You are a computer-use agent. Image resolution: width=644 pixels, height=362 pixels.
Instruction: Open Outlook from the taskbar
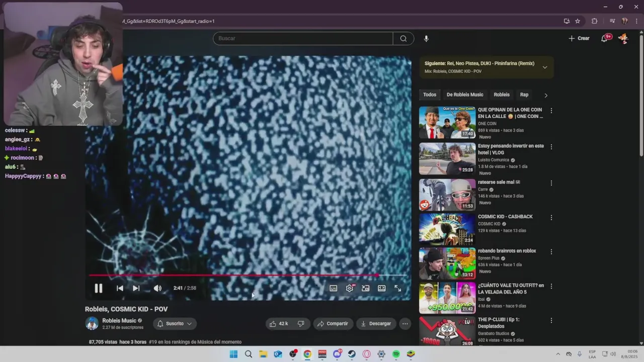click(278, 354)
